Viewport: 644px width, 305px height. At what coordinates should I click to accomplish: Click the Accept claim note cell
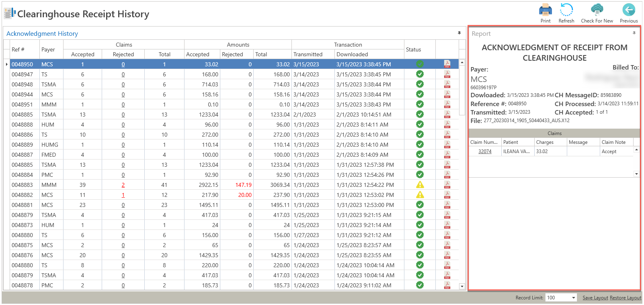point(616,151)
